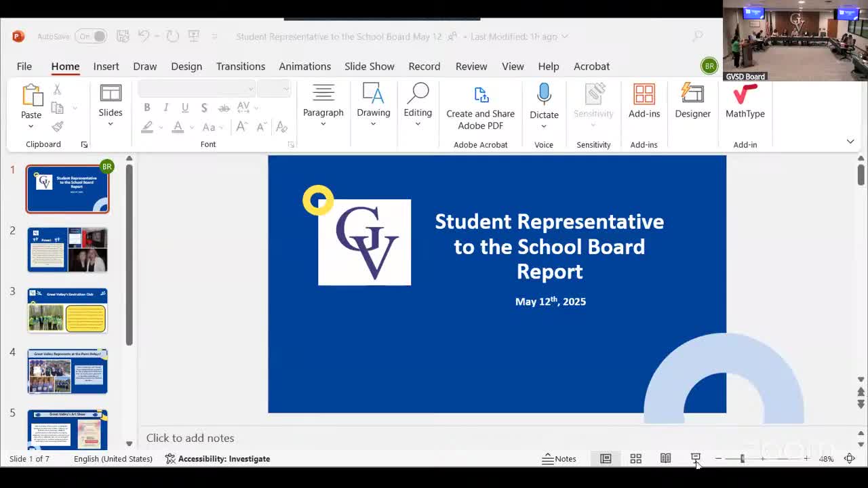Open Reading View in status bar
Viewport: 868px width, 488px height.
665,459
